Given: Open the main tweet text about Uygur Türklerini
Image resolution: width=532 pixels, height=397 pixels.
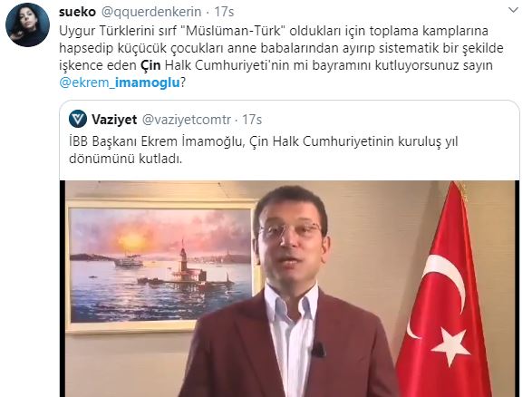Looking at the screenshot, I should pos(281,56).
